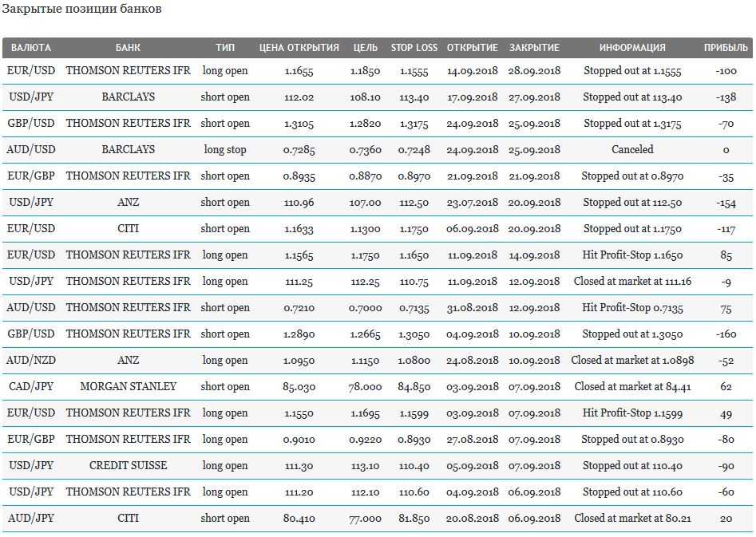This screenshot has height=537, width=756.
Task: Click the ТИП column header
Action: tap(224, 48)
